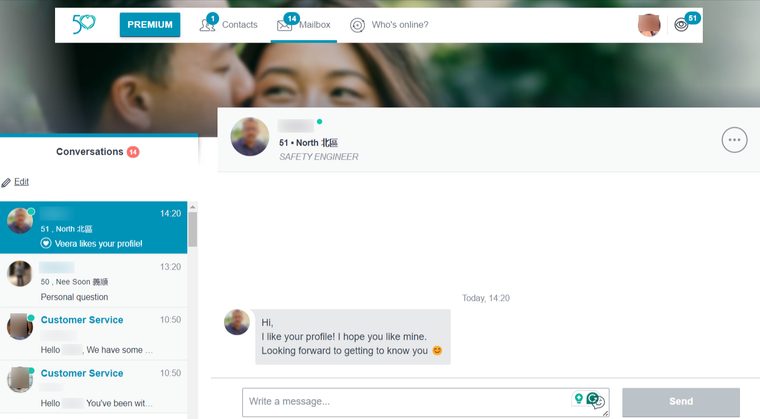Click avatar of second Customer Service conversation
Screen dimensions: 760x419
pyautogui.click(x=20, y=379)
